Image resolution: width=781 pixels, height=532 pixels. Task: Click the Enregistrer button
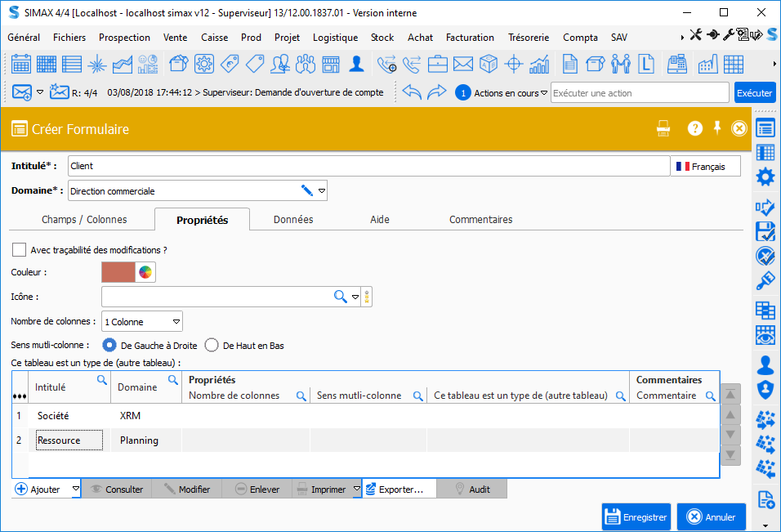pos(636,516)
